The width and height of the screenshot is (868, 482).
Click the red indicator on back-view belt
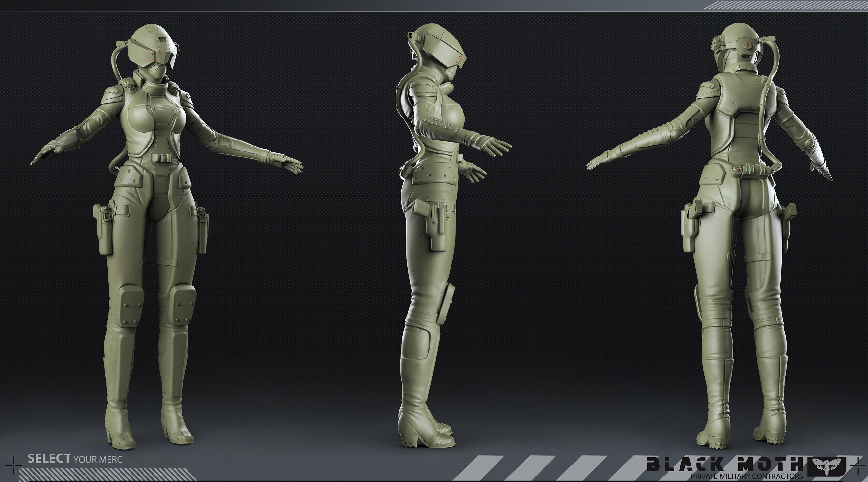click(737, 168)
